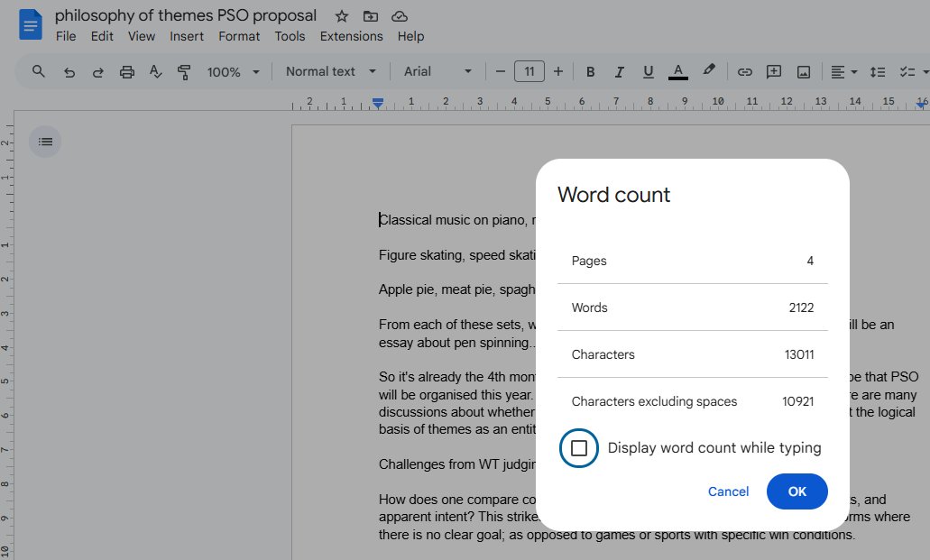This screenshot has height=560, width=930.
Task: Click the Pages row in dialog
Action: [x=692, y=261]
